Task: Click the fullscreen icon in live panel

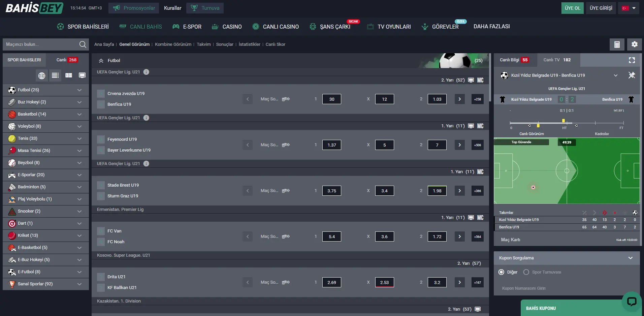Action: point(632,60)
